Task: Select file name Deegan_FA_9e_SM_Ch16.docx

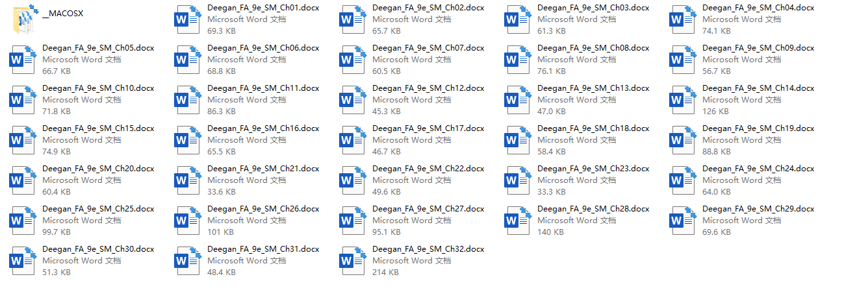Action: point(263,128)
